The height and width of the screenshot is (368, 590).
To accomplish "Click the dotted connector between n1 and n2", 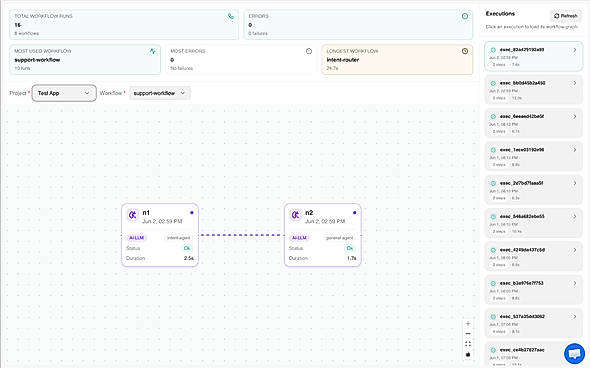I will pos(241,235).
